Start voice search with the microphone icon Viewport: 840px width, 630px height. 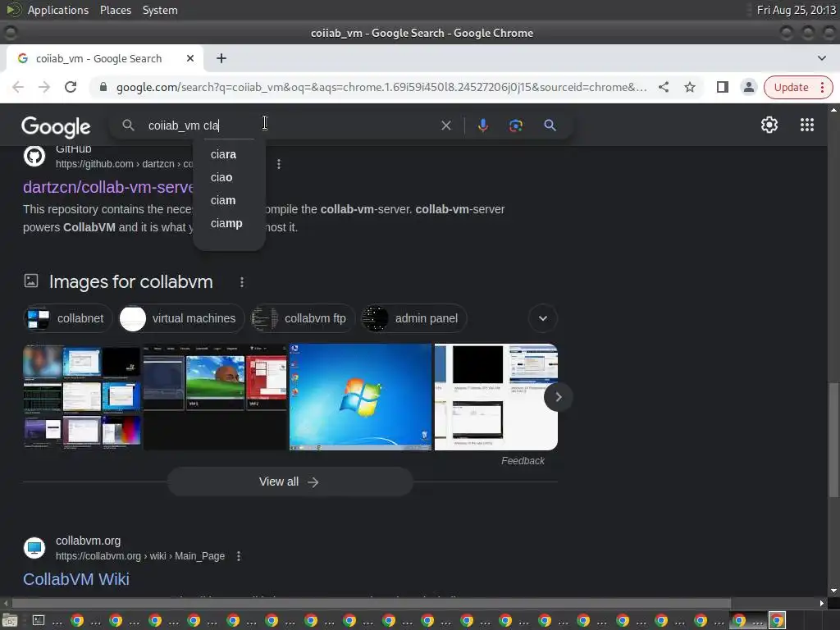pos(482,126)
